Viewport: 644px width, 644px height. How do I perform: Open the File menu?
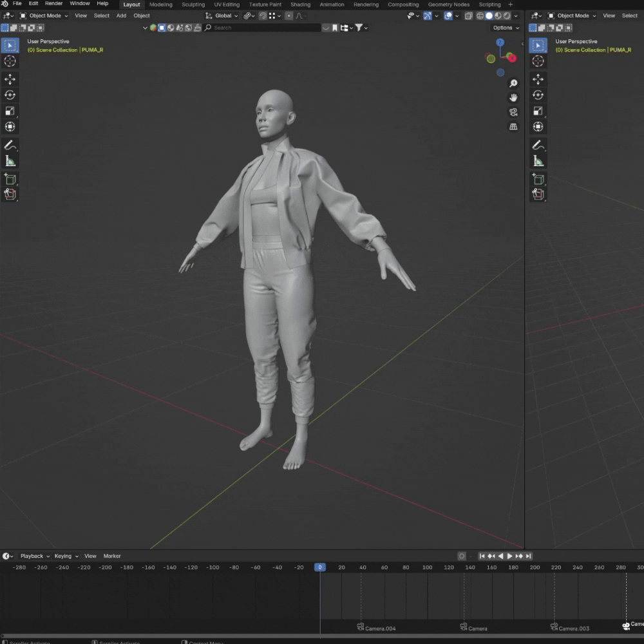coord(17,4)
